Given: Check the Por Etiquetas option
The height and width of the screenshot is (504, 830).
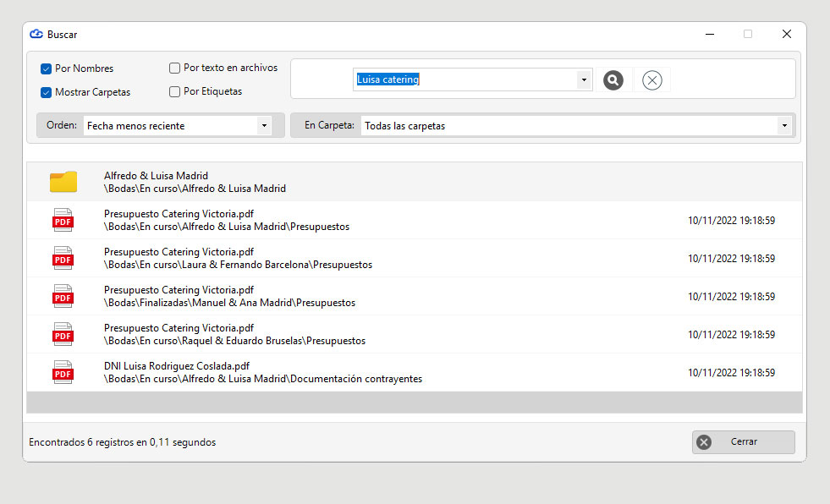Looking at the screenshot, I should click(174, 92).
